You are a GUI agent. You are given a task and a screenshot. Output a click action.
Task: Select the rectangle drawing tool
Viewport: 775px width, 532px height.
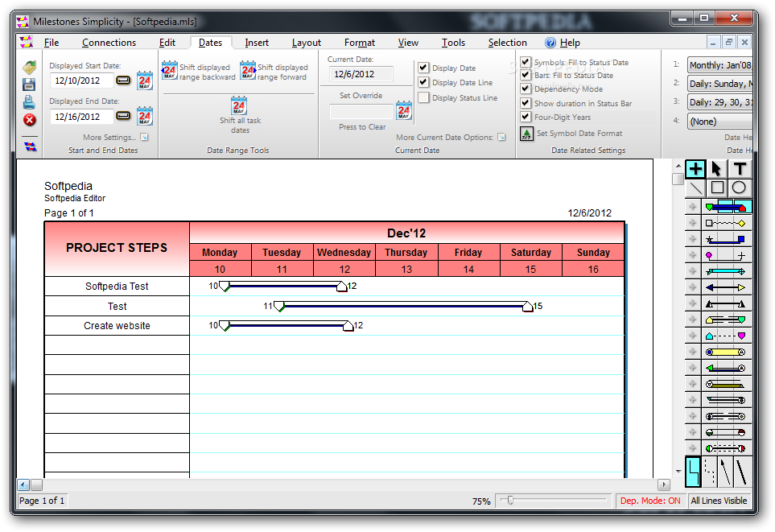pyautogui.click(x=717, y=188)
